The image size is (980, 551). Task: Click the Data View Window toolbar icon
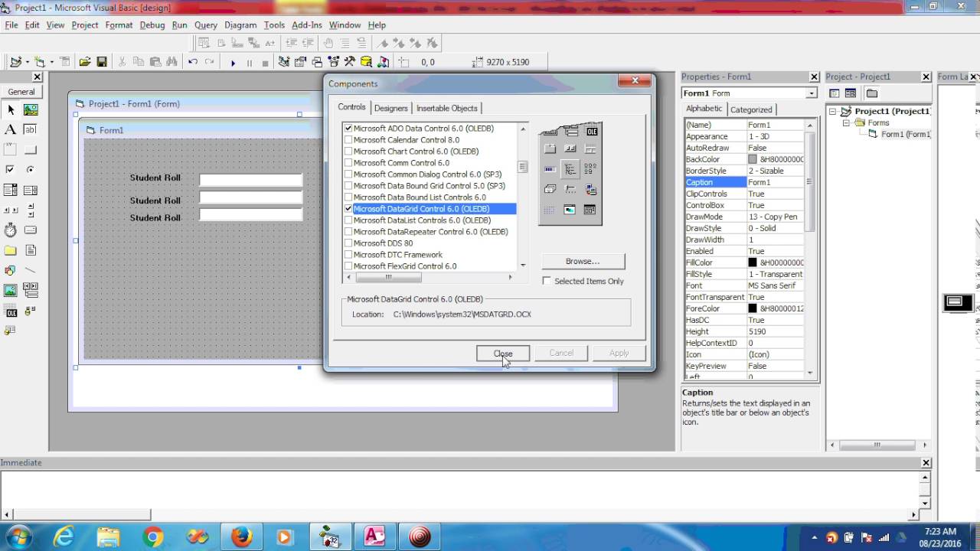pos(366,62)
